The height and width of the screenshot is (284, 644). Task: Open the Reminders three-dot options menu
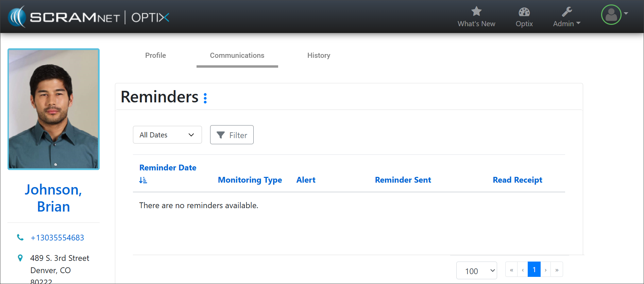205,98
